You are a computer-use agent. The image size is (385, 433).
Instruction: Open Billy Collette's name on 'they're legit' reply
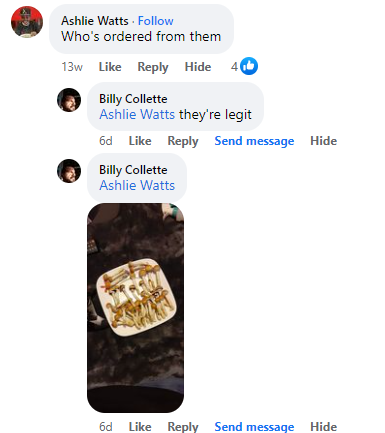click(133, 99)
